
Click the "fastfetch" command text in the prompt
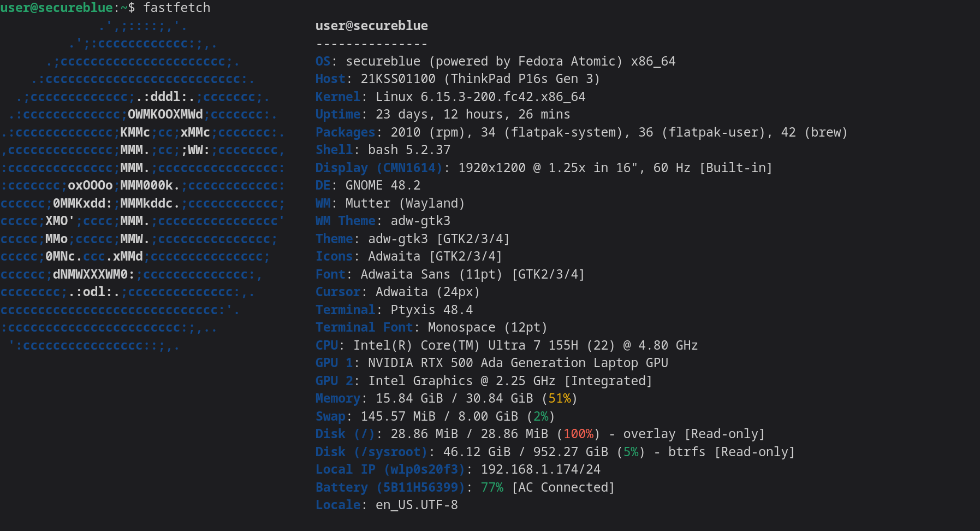coord(176,8)
